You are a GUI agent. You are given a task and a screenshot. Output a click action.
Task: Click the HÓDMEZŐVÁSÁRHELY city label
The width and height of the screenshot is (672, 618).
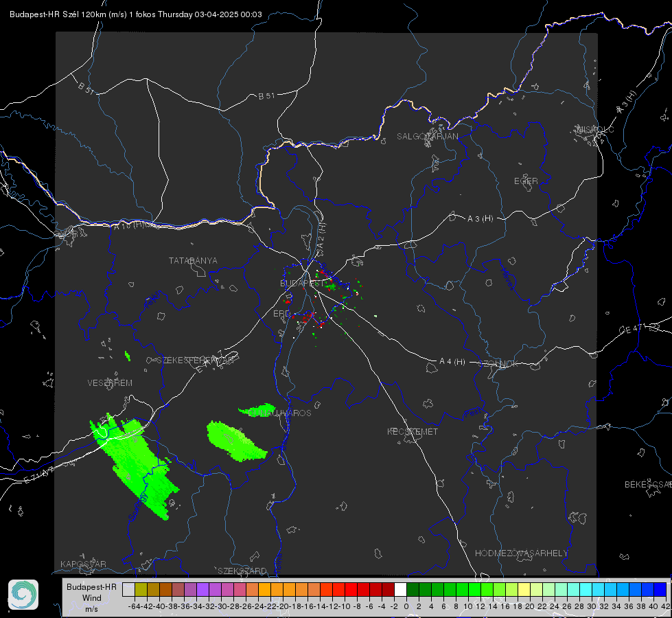coord(521,553)
